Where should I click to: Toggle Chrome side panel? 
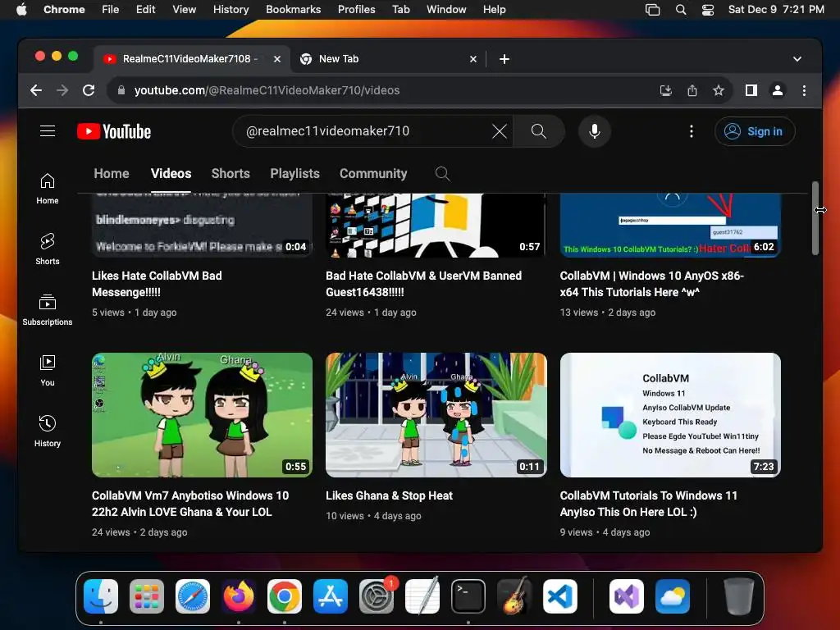[751, 90]
